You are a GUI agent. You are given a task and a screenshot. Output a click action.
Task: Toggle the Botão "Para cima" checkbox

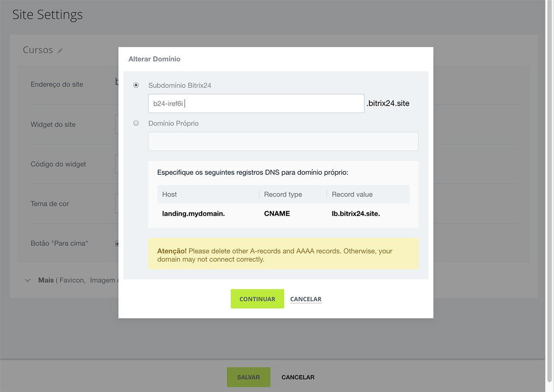117,243
